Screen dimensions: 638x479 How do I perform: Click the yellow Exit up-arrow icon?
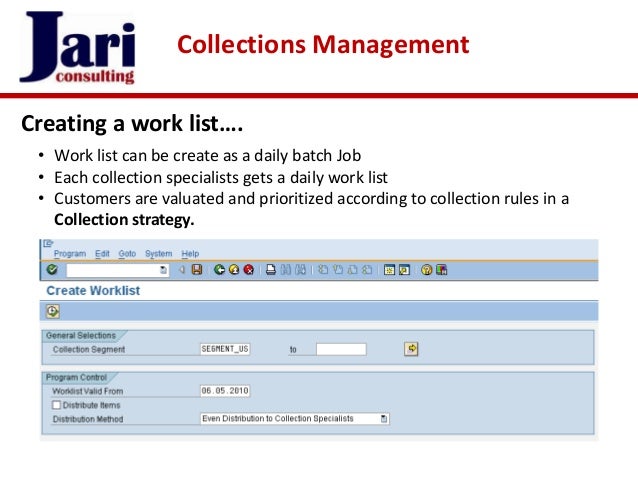(234, 269)
